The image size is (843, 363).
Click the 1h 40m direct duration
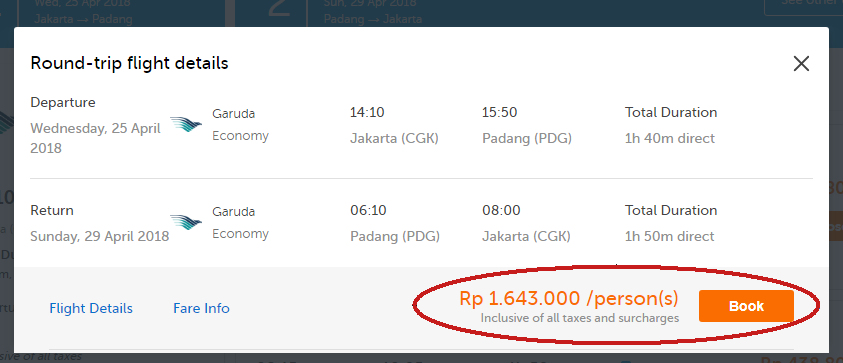tap(669, 139)
